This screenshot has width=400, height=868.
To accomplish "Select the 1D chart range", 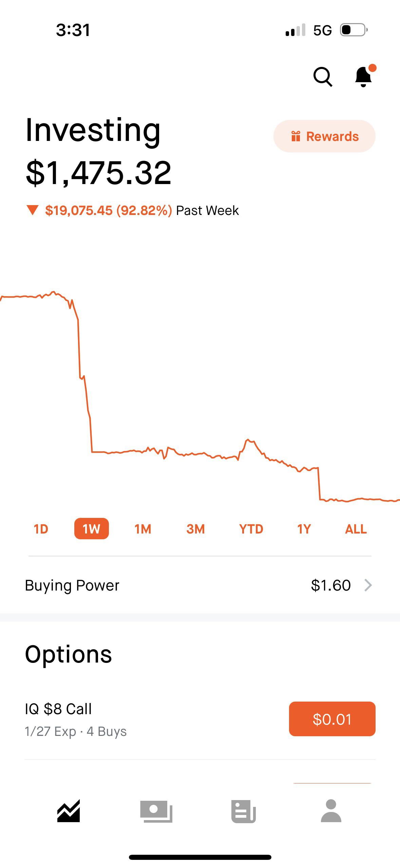I will 41,529.
